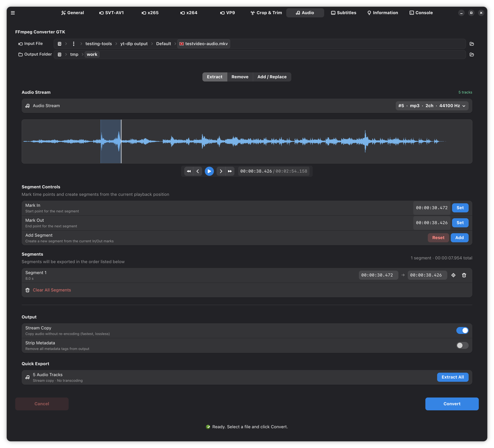Skip forward with the fast-forward button
Screen dimensions: 494x448
230,171
